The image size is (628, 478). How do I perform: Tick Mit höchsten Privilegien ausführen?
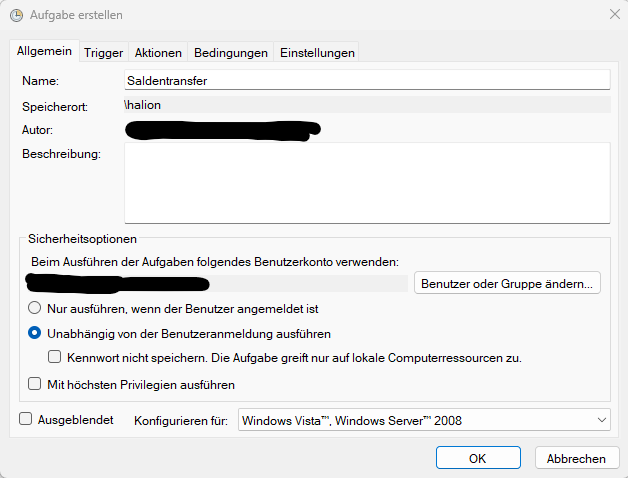(x=35, y=383)
